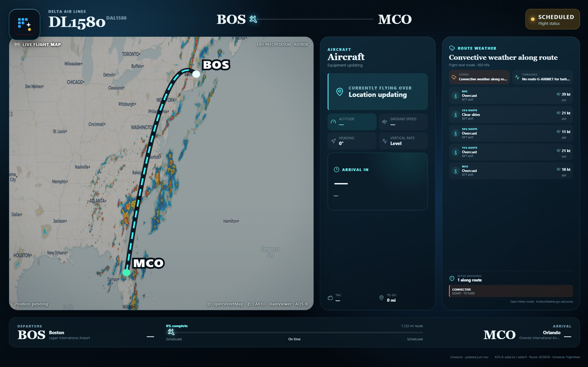Click the yellow Scheduled status dot
Screen dimensions: 588x367
(x=533, y=20)
